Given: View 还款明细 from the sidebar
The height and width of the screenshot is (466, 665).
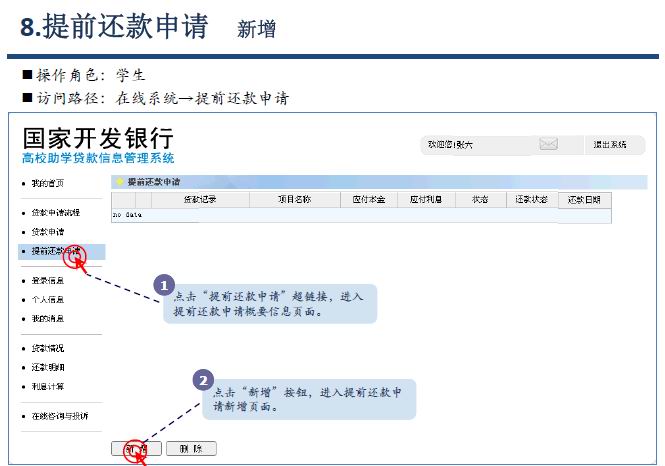Looking at the screenshot, I should click(x=47, y=367).
